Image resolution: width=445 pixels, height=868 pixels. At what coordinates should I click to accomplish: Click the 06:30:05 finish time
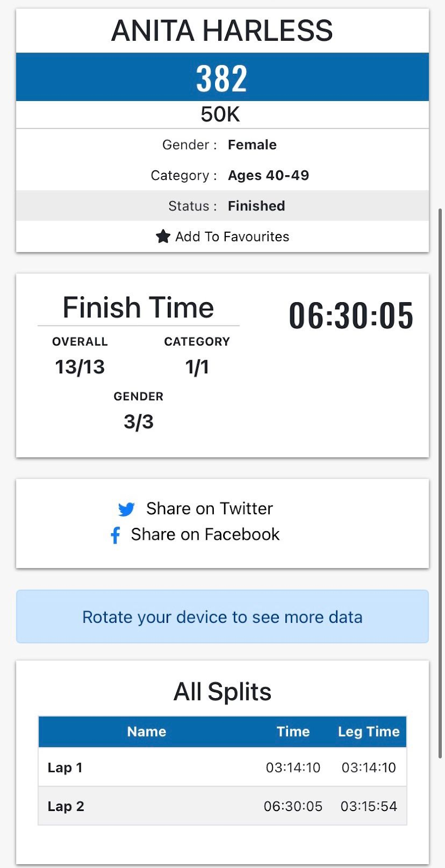[351, 315]
